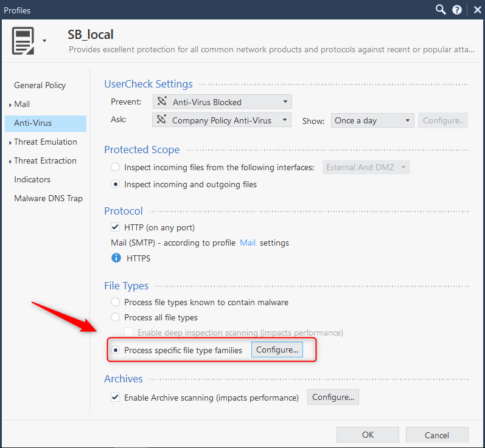Viewport: 485px width, 448px height.
Task: Confirm with the OK button
Action: (368, 435)
